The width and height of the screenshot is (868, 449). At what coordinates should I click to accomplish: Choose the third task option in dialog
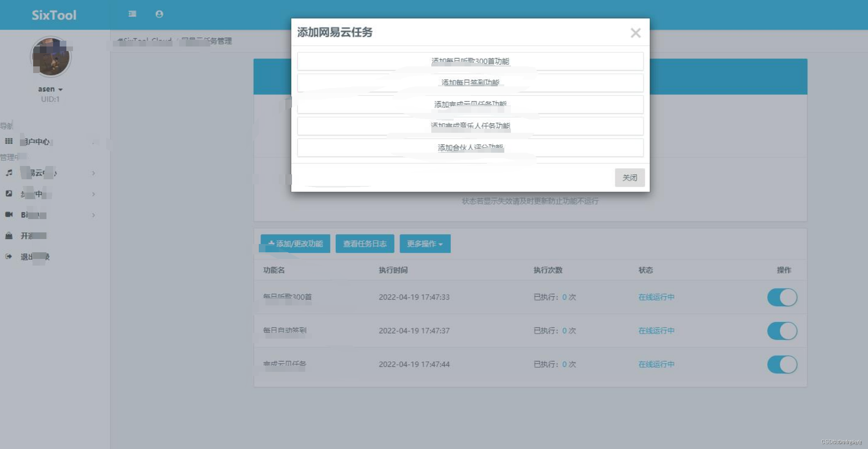pos(470,104)
